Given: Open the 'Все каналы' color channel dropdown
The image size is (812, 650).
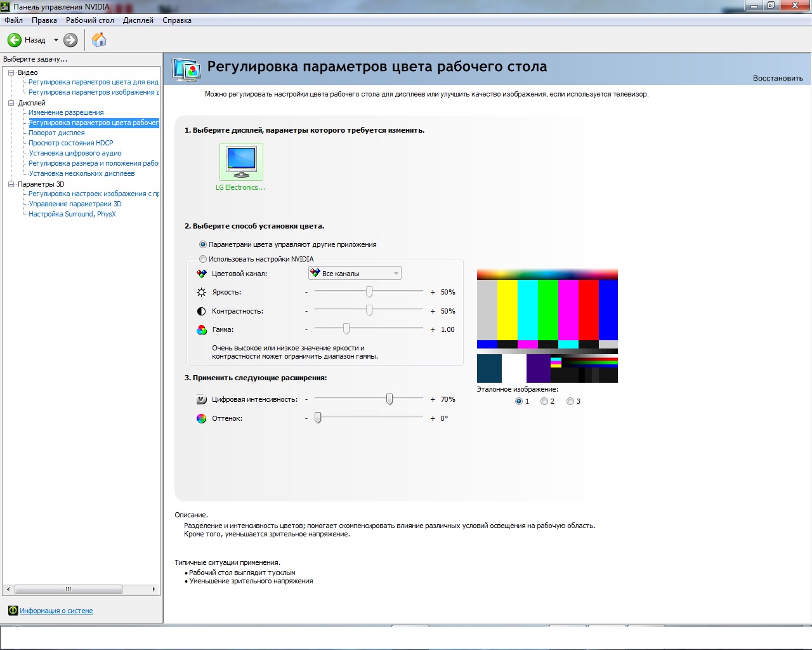Looking at the screenshot, I should 355,274.
